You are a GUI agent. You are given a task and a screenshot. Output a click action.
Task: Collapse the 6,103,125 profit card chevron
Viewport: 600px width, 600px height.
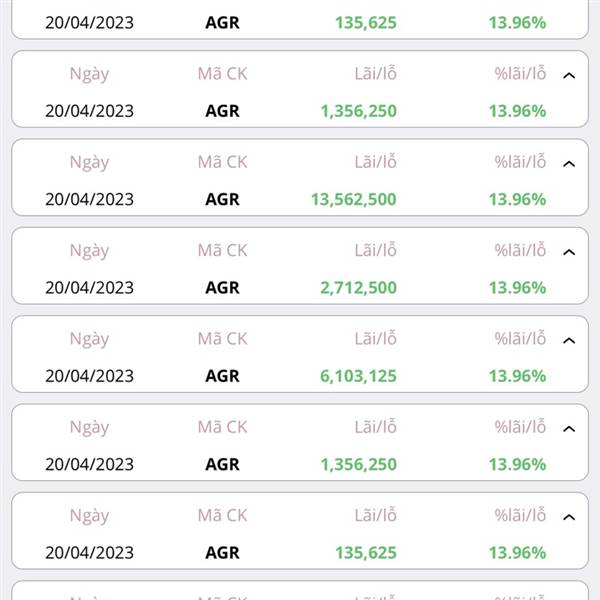[569, 341]
